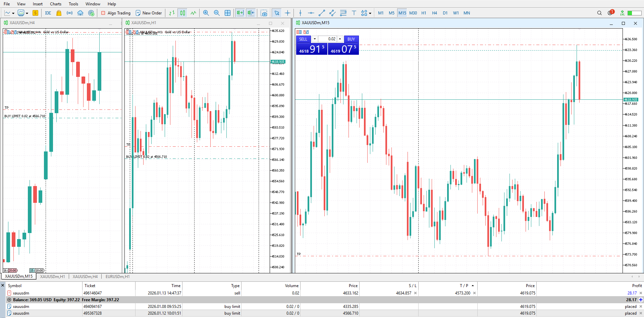This screenshot has height=318, width=644.
Task: Open the IDE MetaEditor
Action: coord(48,13)
